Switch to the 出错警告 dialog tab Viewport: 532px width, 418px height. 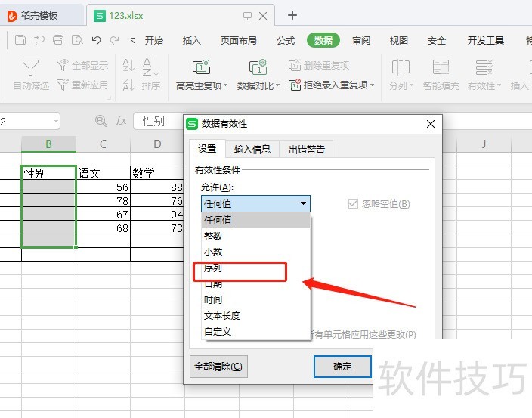(x=306, y=150)
